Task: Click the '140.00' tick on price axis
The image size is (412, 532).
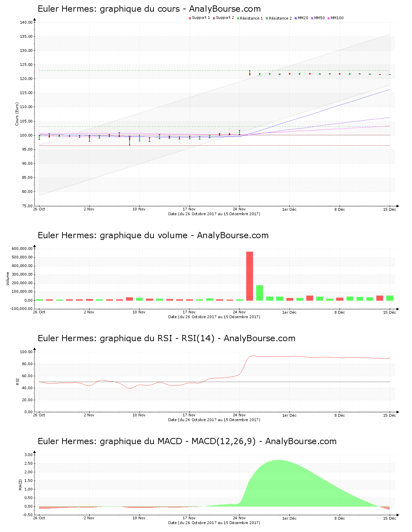Action: point(26,23)
